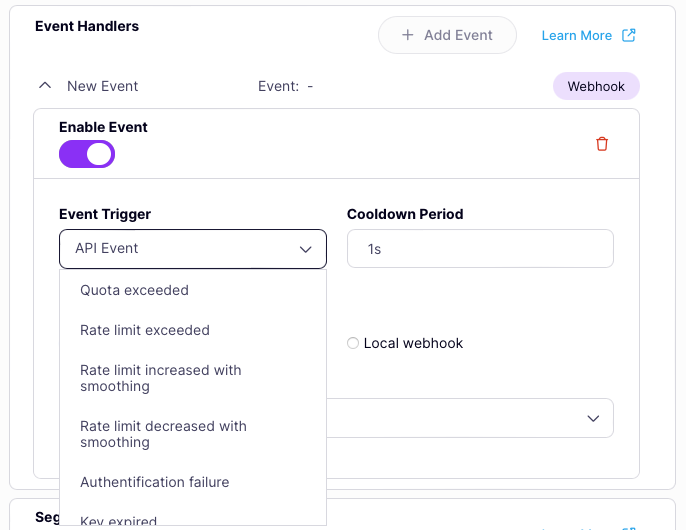Image resolution: width=686 pixels, height=530 pixels.
Task: Toggle the Enable Event switch off
Action: tap(87, 154)
